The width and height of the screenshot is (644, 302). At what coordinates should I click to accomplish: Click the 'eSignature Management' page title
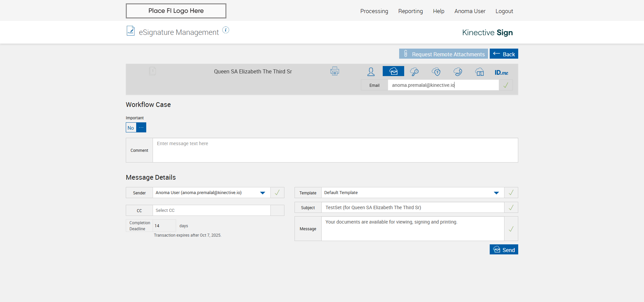pyautogui.click(x=179, y=32)
